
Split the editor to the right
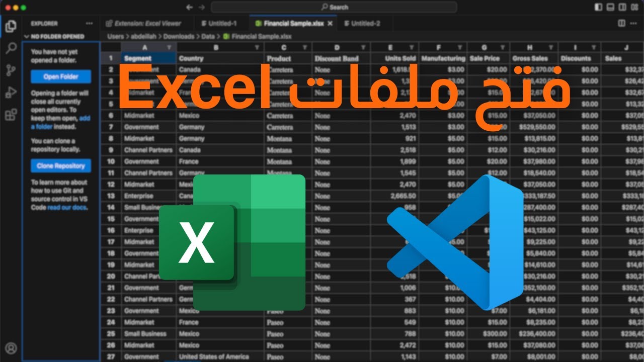621,23
